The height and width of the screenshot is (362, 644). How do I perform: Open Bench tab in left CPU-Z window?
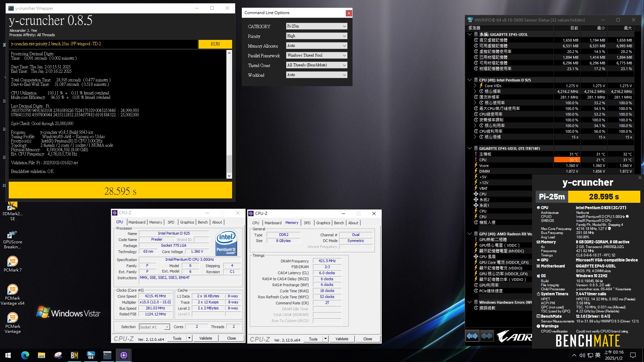point(203,222)
